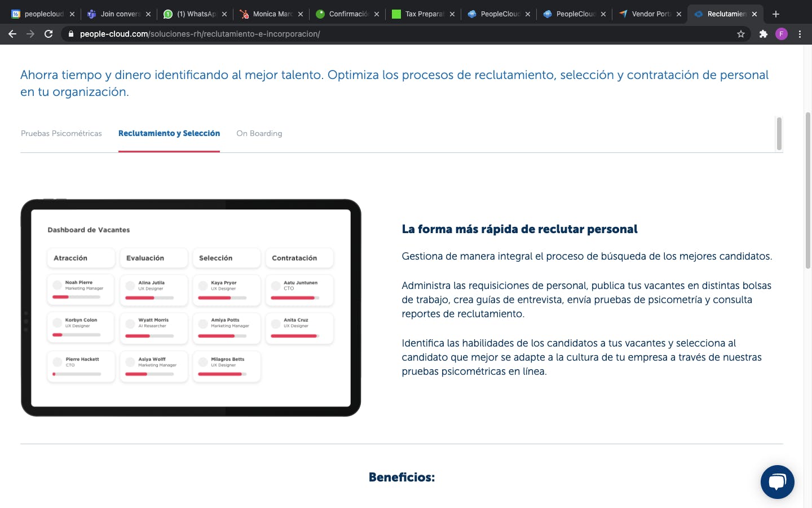
Task: Switch to the WhatsApp tab
Action: click(196, 14)
